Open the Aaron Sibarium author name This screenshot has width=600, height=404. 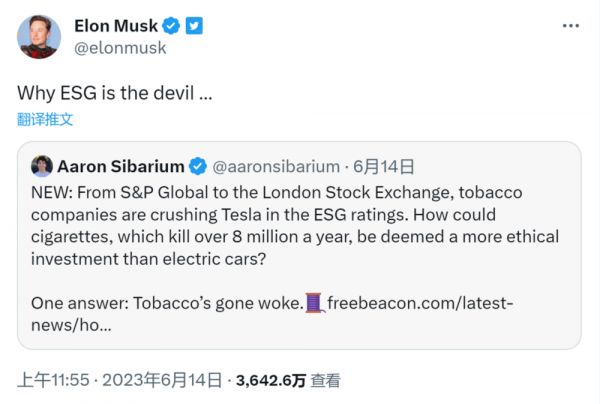tap(122, 166)
